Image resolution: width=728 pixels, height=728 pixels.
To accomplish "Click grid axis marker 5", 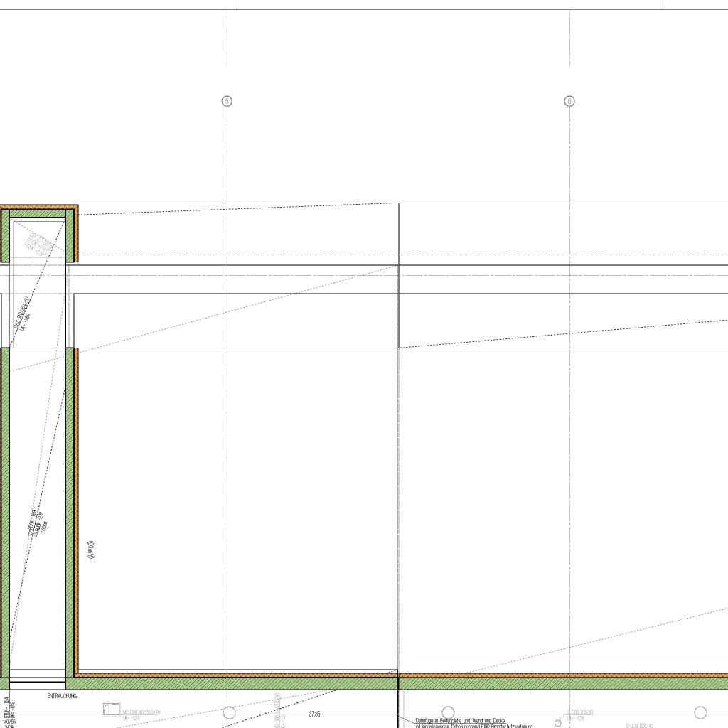I will tap(227, 101).
